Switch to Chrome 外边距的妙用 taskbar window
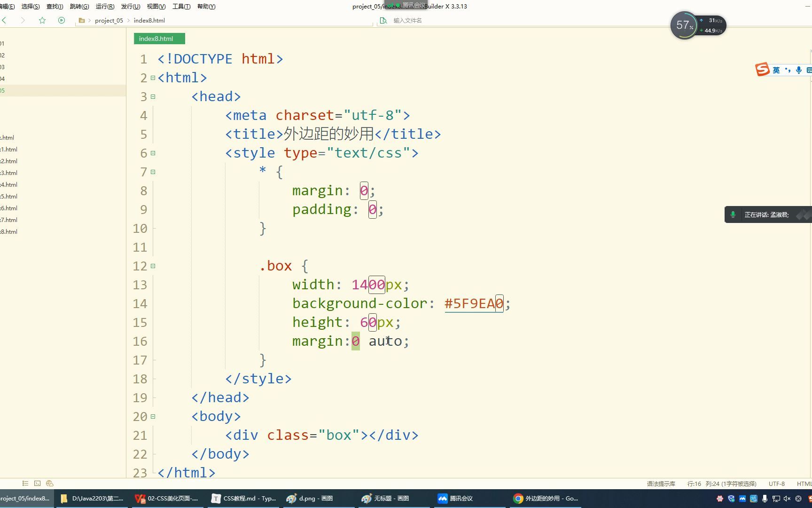Image resolution: width=812 pixels, height=508 pixels. click(x=546, y=498)
